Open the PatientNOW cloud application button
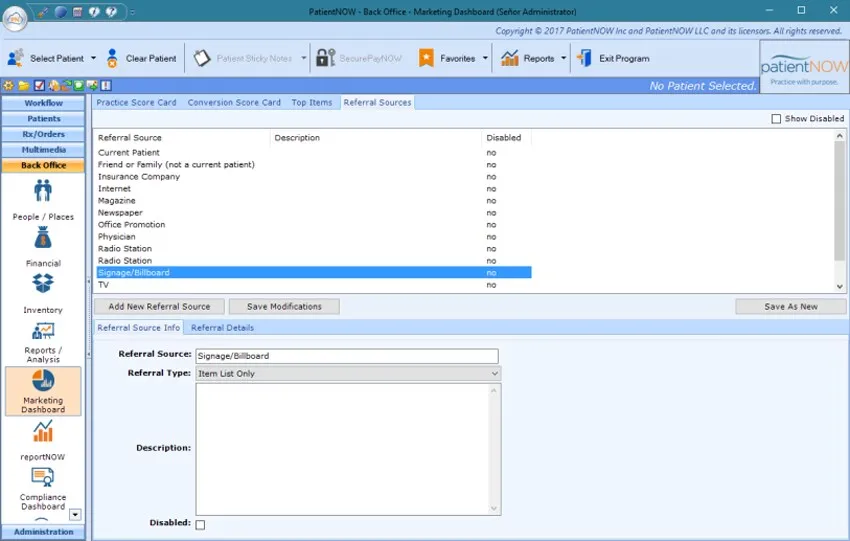850x541 pixels. pyautogui.click(x=15, y=18)
